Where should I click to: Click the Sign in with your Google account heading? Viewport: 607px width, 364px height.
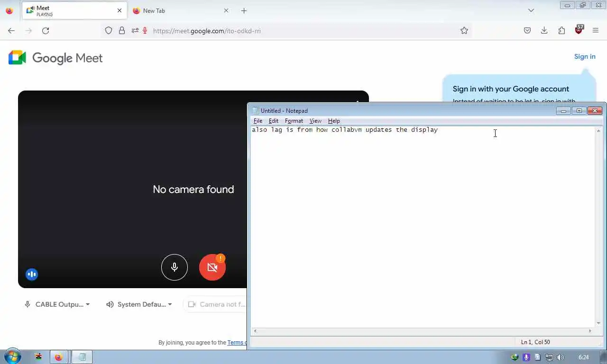coord(511,89)
